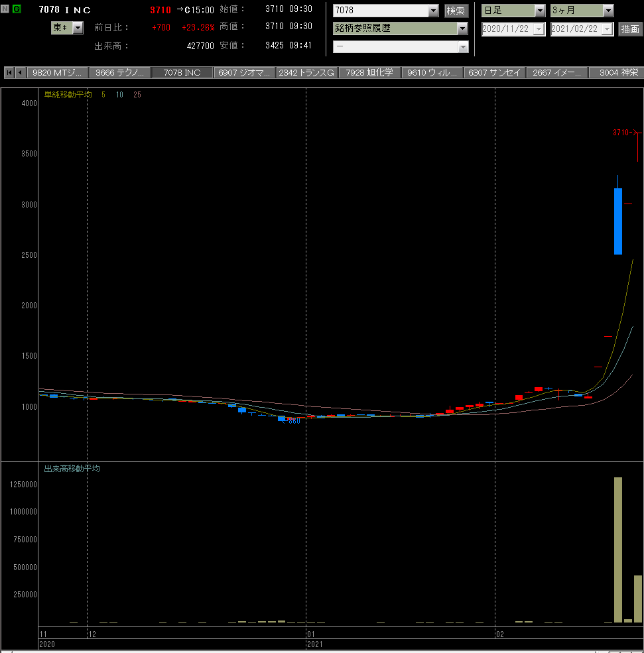Click the 2021 year label on time axis
This screenshot has width=644, height=653.
[315, 644]
